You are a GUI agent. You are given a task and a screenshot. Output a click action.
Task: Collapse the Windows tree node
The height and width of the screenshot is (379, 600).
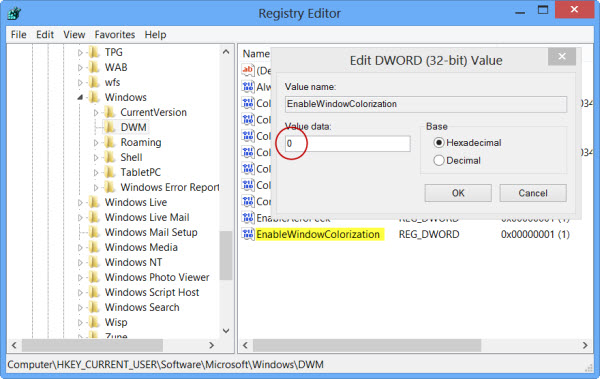click(x=80, y=97)
